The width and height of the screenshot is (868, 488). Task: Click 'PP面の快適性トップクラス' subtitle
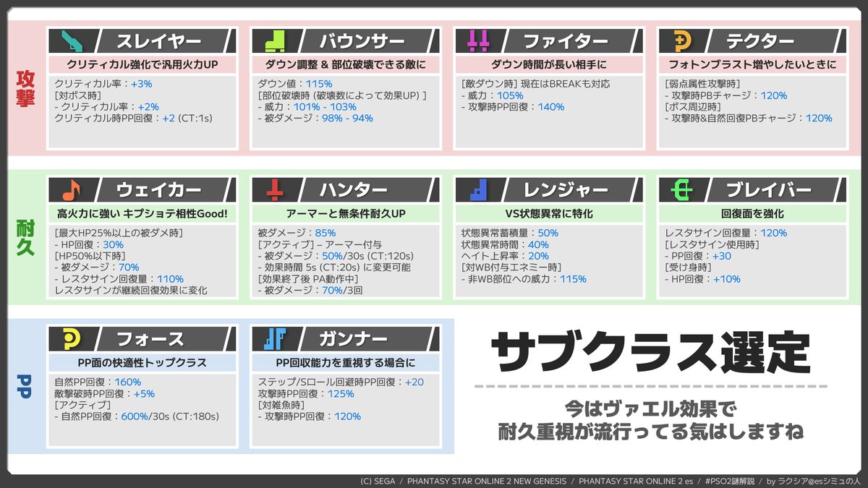coord(142,362)
